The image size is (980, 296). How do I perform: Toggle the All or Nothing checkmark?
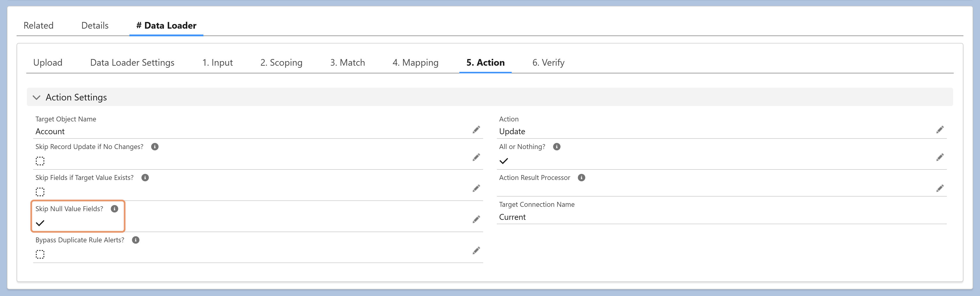point(504,161)
